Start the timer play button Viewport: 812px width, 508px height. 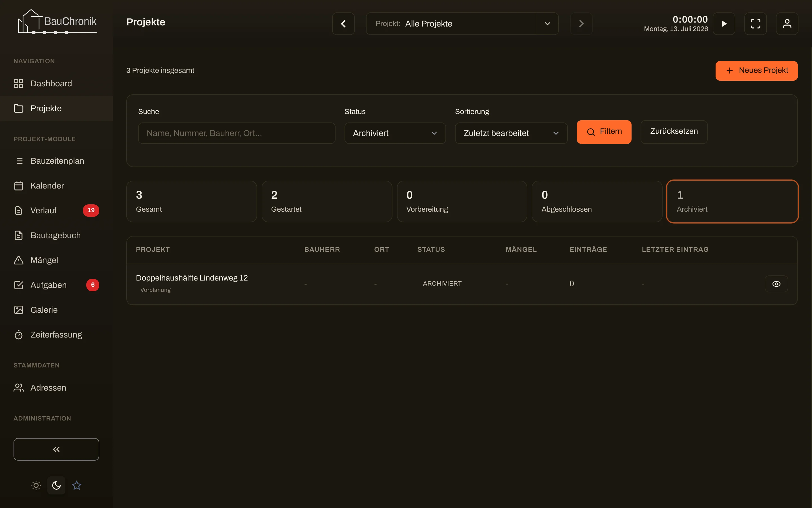click(x=724, y=23)
